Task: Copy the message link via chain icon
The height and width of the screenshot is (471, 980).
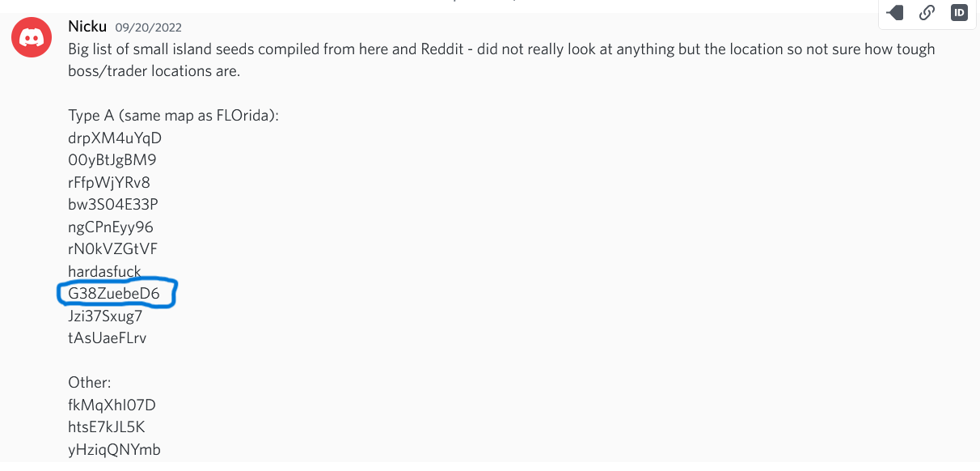Action: coord(927,13)
